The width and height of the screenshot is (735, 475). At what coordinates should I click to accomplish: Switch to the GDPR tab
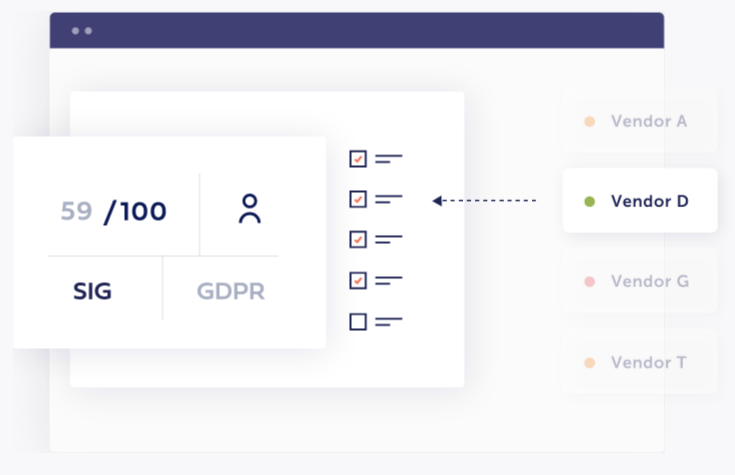(x=231, y=291)
